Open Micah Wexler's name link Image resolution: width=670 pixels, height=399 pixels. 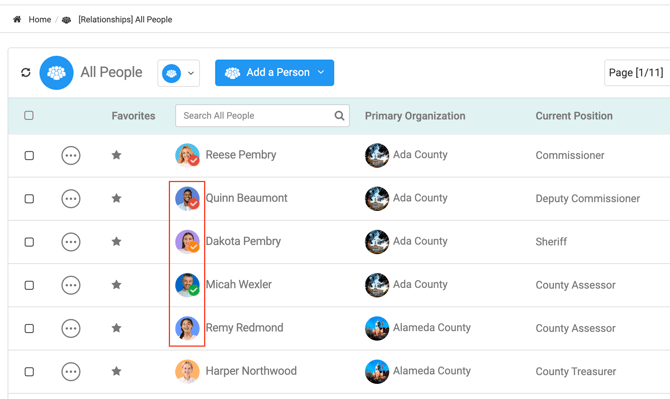point(238,285)
